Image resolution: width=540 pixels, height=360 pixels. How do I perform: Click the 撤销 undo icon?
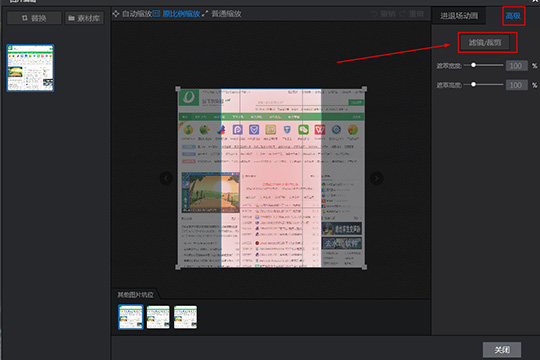[x=374, y=14]
